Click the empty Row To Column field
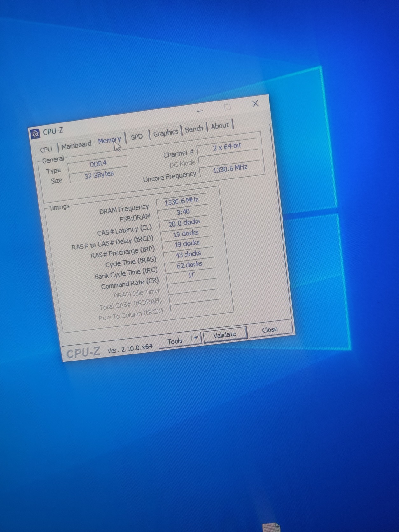 (195, 306)
